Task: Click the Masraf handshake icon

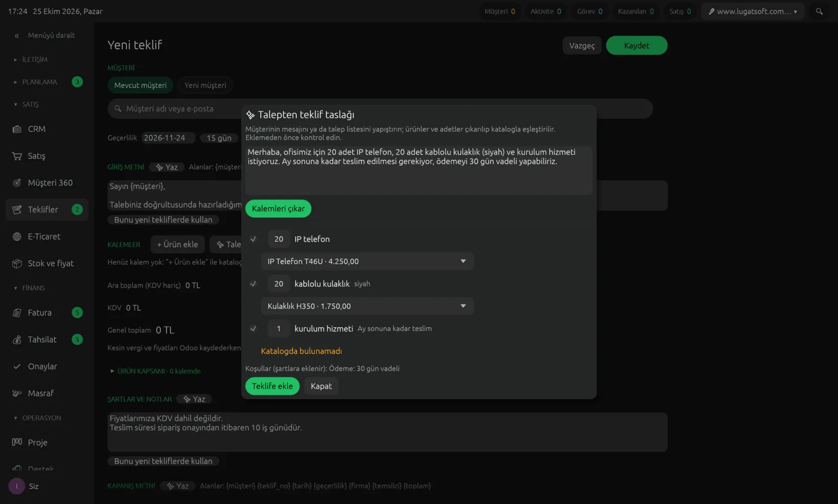Action: click(x=17, y=393)
